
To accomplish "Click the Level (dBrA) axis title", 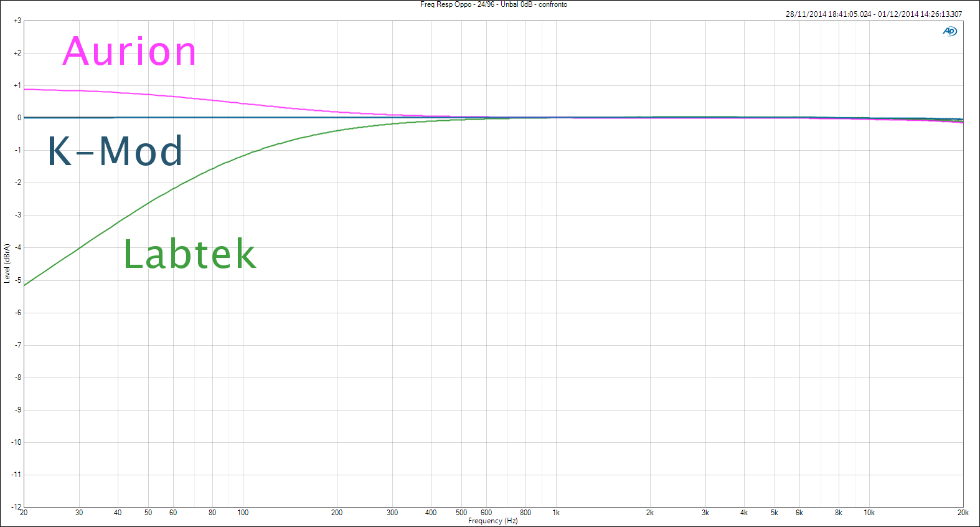I will coord(7,263).
